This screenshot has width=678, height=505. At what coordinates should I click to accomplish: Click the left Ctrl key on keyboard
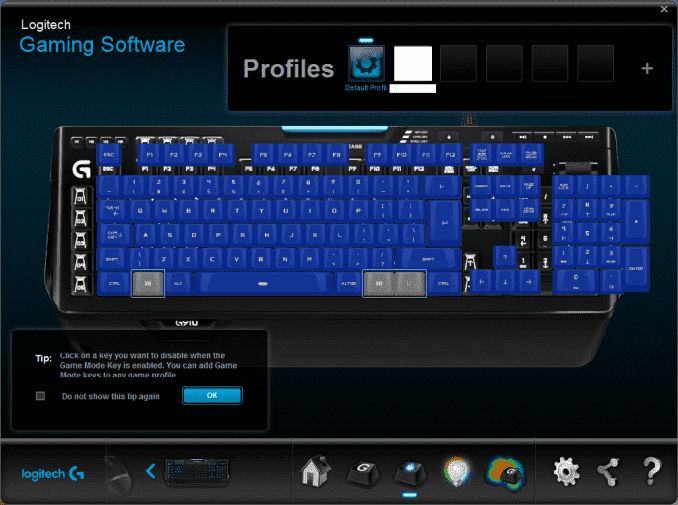(114, 284)
